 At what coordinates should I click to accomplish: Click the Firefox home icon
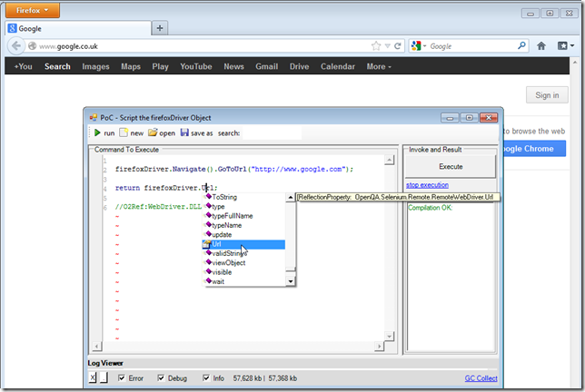pyautogui.click(x=541, y=45)
